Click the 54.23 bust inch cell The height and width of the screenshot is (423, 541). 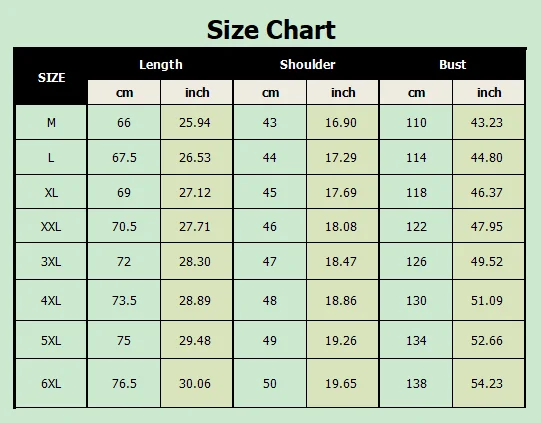(489, 383)
